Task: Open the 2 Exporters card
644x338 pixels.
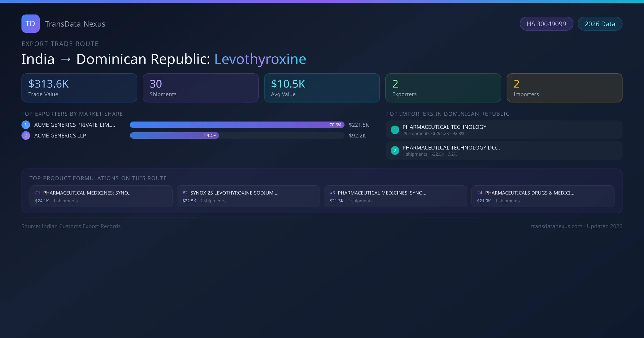Action: tap(443, 88)
